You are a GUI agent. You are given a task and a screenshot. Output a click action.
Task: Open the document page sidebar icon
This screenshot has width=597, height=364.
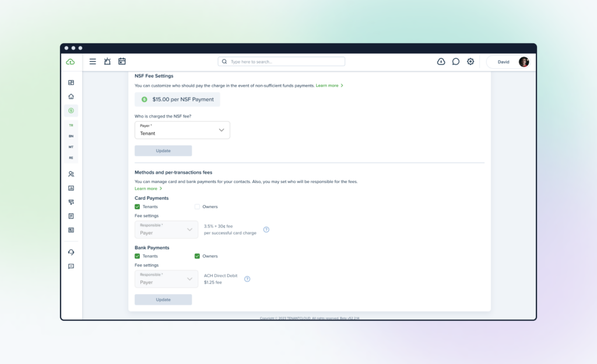pyautogui.click(x=71, y=216)
